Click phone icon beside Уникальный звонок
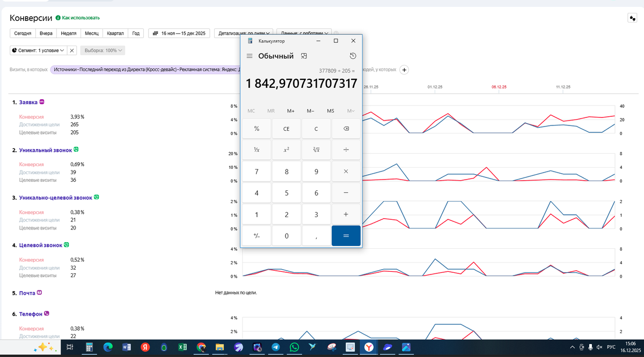 pos(76,150)
